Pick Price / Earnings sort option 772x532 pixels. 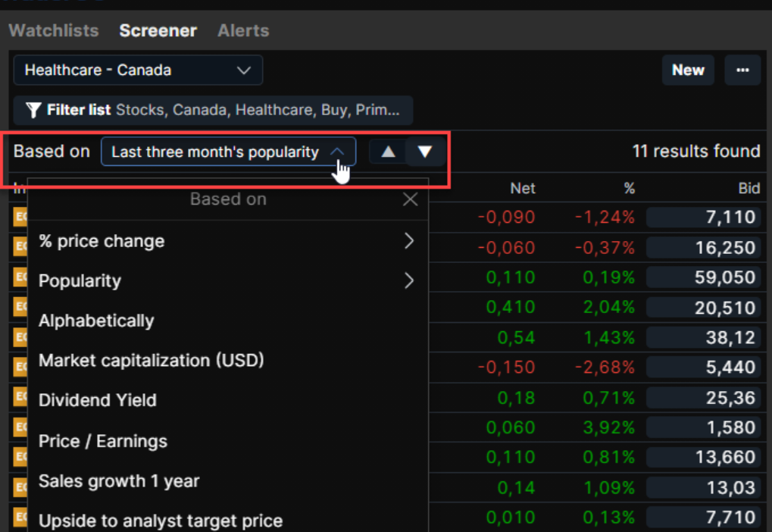pyautogui.click(x=103, y=441)
